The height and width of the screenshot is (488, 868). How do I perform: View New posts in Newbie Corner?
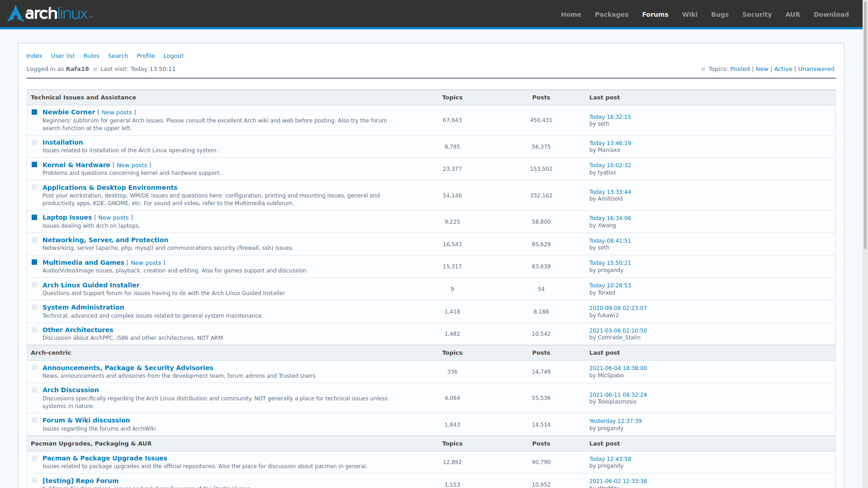(x=117, y=113)
